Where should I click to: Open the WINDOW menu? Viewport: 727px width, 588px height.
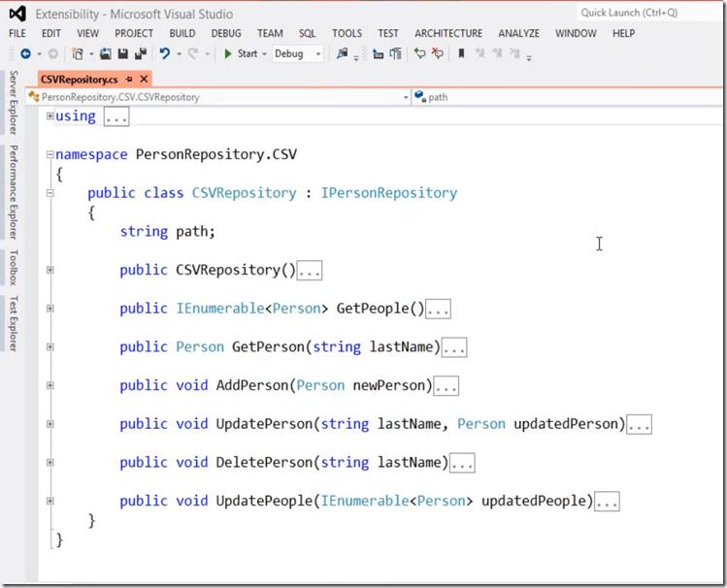click(576, 33)
